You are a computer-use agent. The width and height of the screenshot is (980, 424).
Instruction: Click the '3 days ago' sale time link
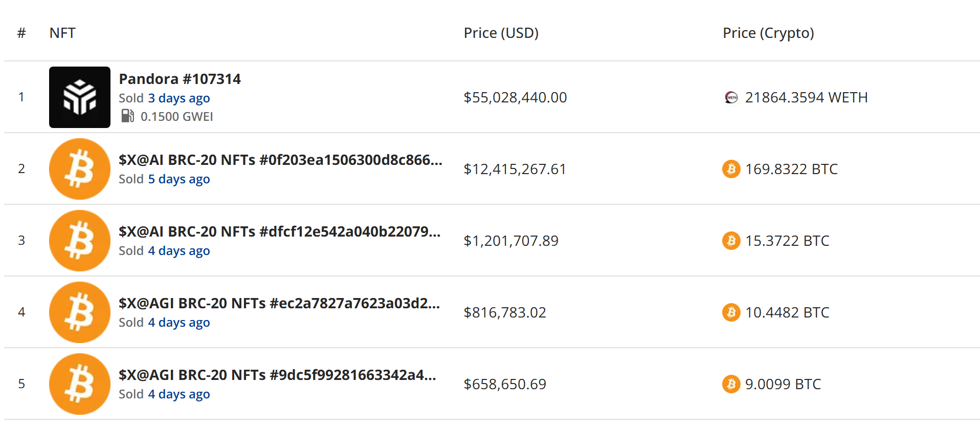pos(179,98)
